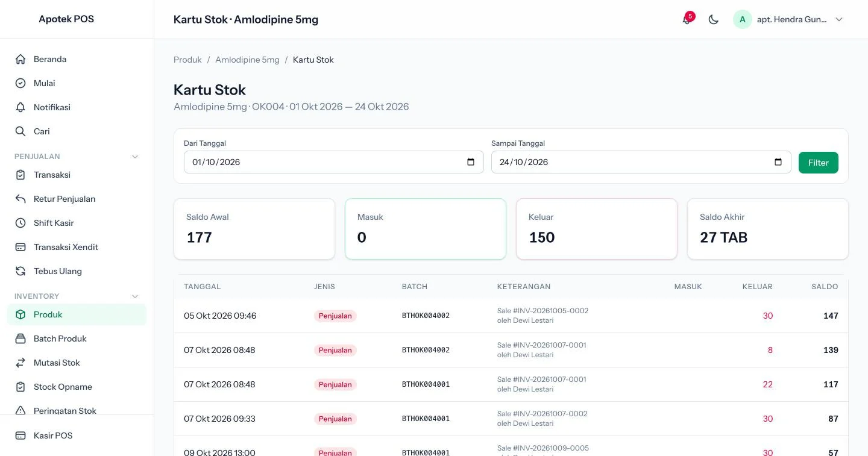The height and width of the screenshot is (456, 868).
Task: Click the Apotek POS logo title
Action: [66, 19]
